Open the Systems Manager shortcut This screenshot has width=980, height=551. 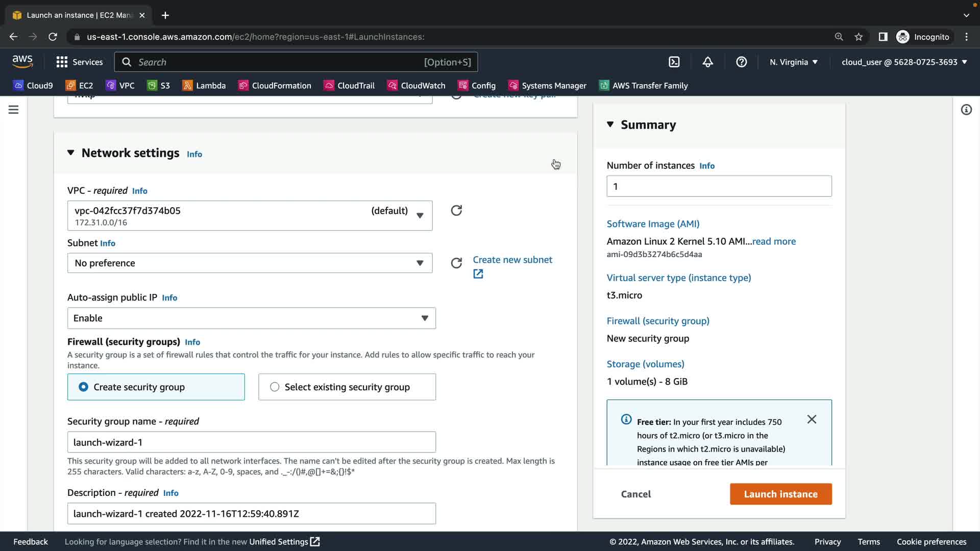coord(547,86)
